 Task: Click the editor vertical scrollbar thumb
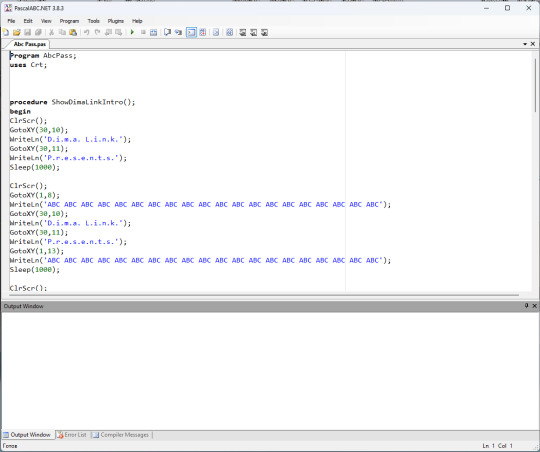(535, 85)
